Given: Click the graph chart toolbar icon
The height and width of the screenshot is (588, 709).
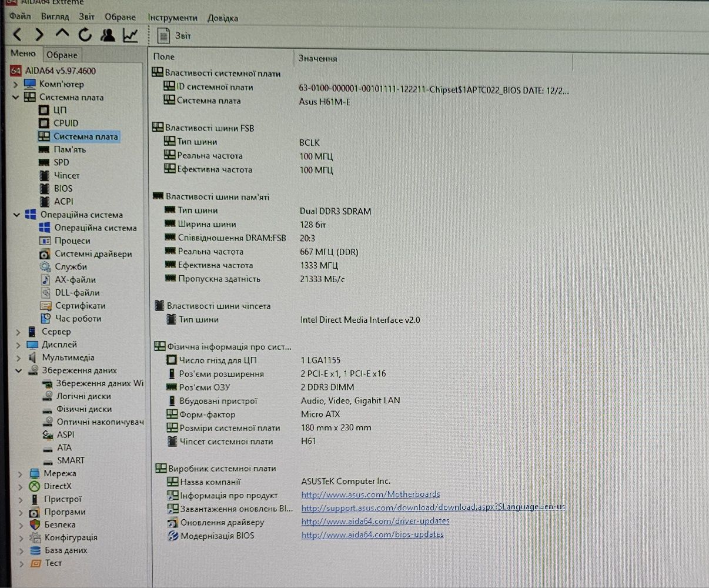Looking at the screenshot, I should pyautogui.click(x=131, y=35).
